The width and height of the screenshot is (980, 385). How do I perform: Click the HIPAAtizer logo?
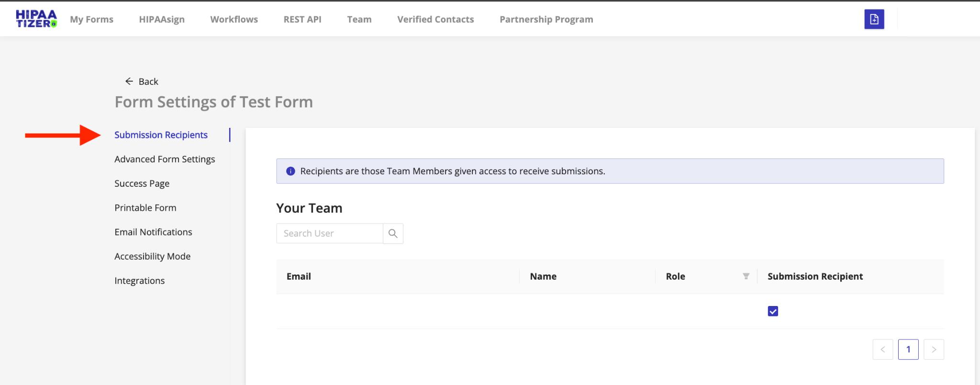click(36, 19)
